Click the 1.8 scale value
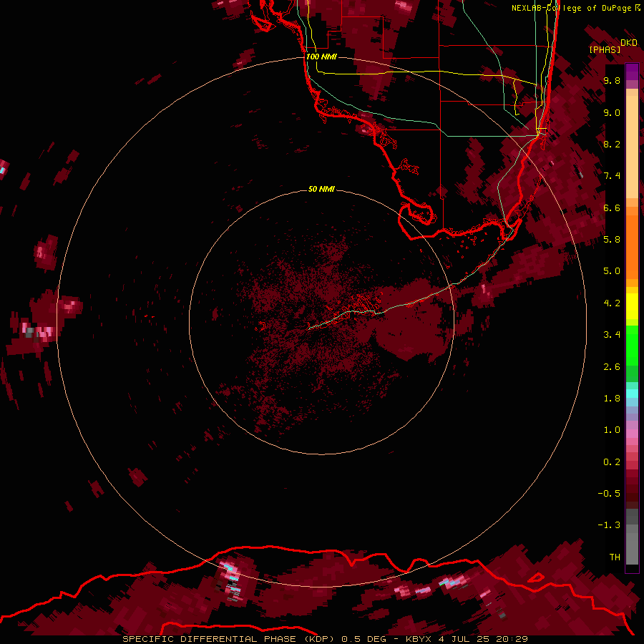 coord(612,399)
